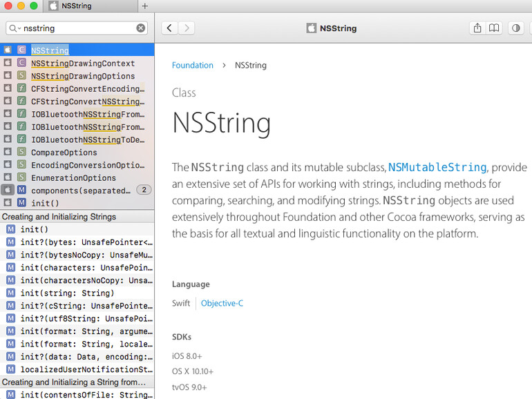This screenshot has height=399, width=532.
Task: Open localizedUserNotificationSt… method
Action: tap(77, 369)
